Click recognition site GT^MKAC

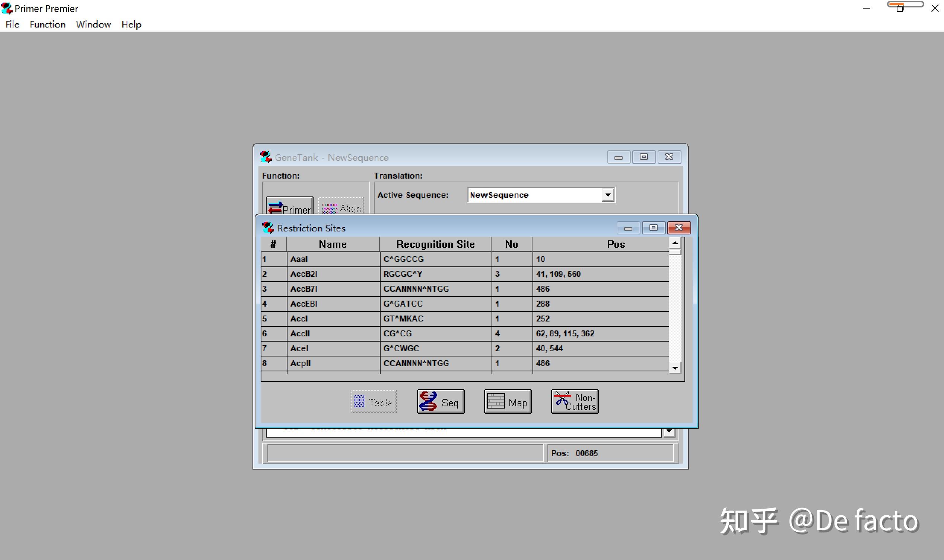pos(403,319)
